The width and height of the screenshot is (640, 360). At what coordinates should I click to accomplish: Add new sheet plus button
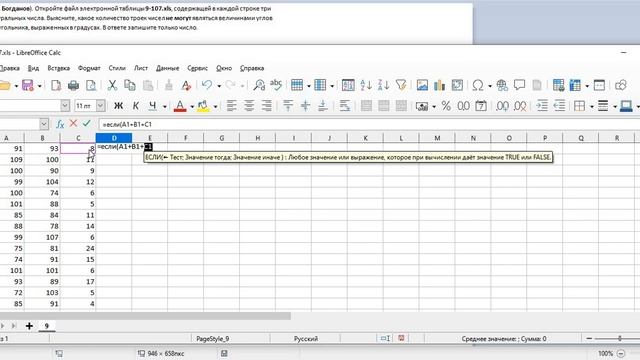[x=29, y=326]
